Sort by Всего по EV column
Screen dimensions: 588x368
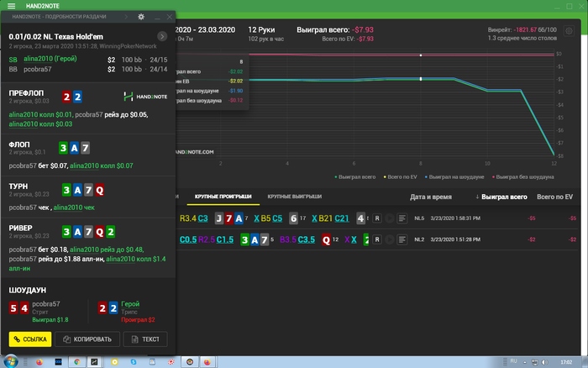click(554, 197)
